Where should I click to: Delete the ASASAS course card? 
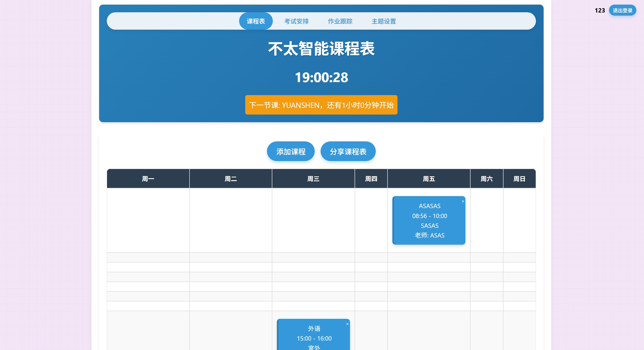click(x=463, y=201)
